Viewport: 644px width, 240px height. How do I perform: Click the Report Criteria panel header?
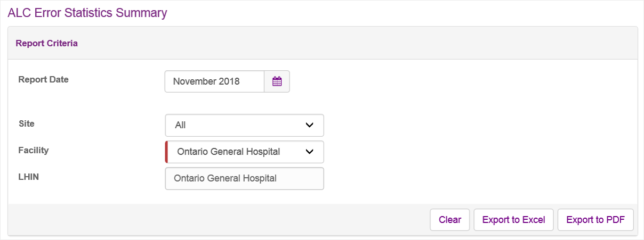(323, 43)
